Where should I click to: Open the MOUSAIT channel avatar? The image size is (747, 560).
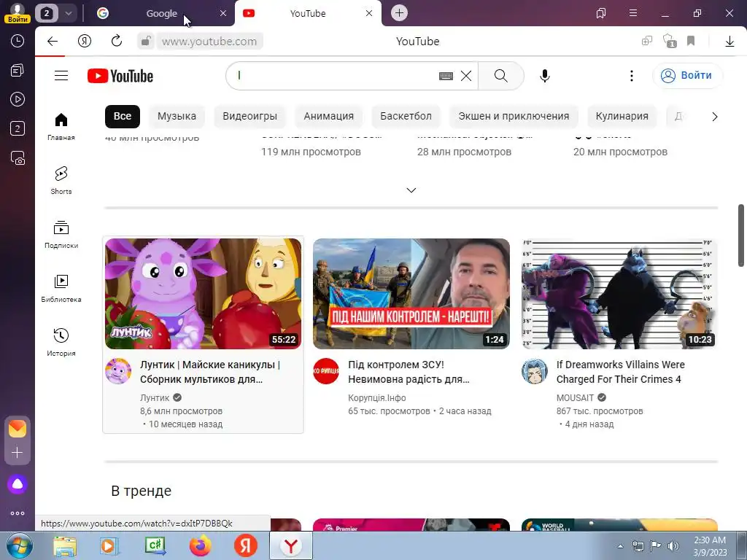pos(535,371)
